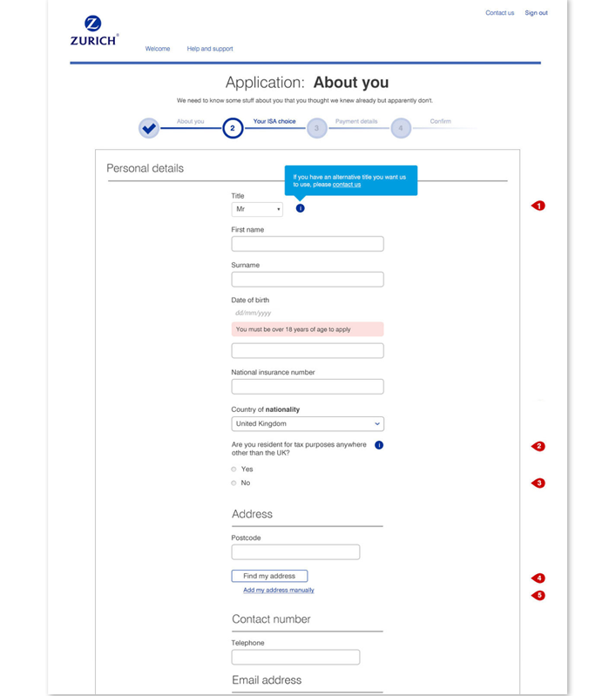Click contact us link in the tooltip
Viewport: 616px width, 696px height.
(x=347, y=185)
